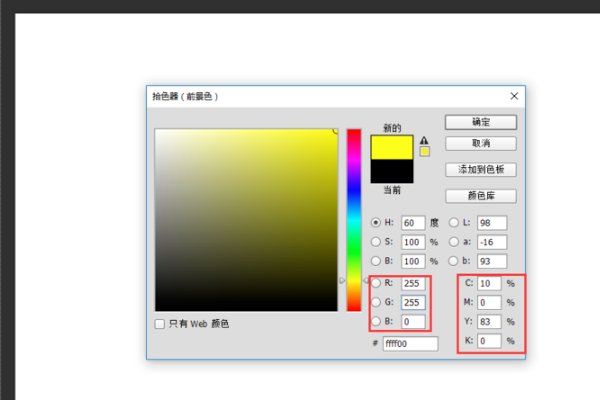Click the vertical rainbow hue slider
600x400 pixels.
click(x=354, y=220)
